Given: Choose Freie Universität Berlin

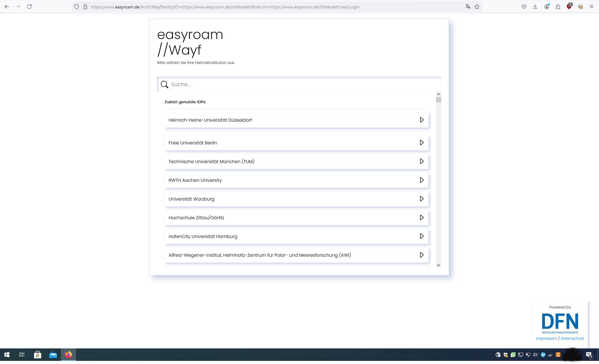Looking at the screenshot, I should tap(296, 143).
